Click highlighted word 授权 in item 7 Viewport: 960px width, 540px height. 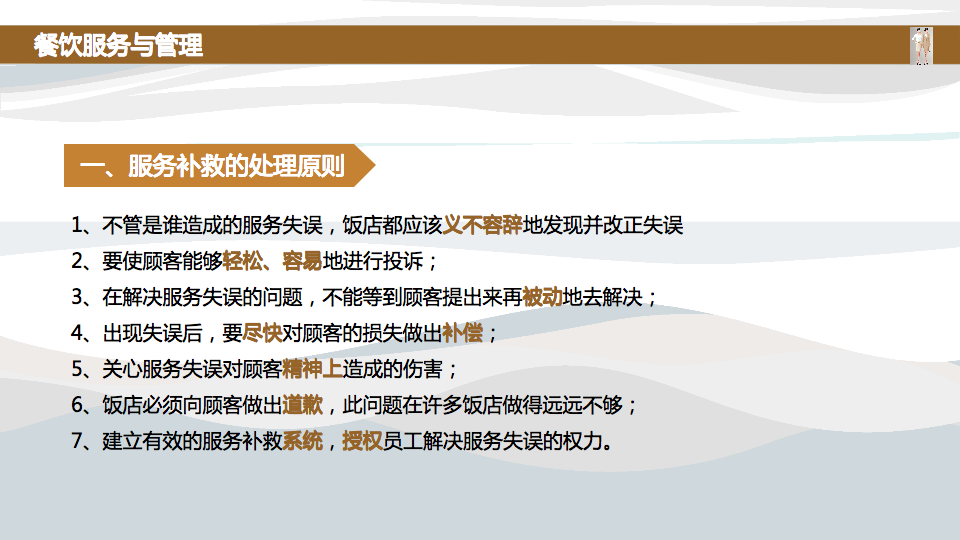point(362,441)
